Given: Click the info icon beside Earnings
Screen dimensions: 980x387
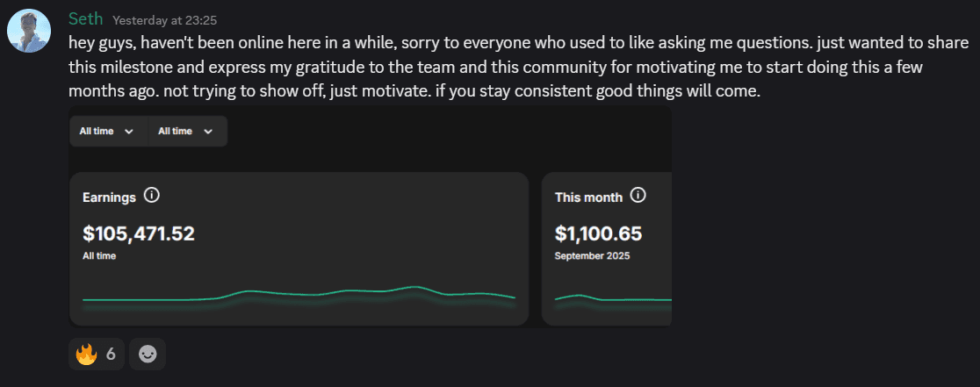Looking at the screenshot, I should pyautogui.click(x=151, y=196).
